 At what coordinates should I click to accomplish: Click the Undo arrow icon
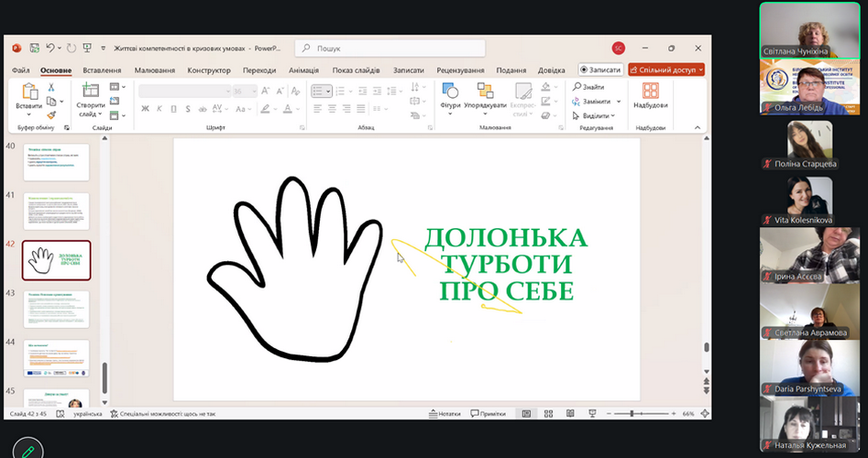coord(51,48)
